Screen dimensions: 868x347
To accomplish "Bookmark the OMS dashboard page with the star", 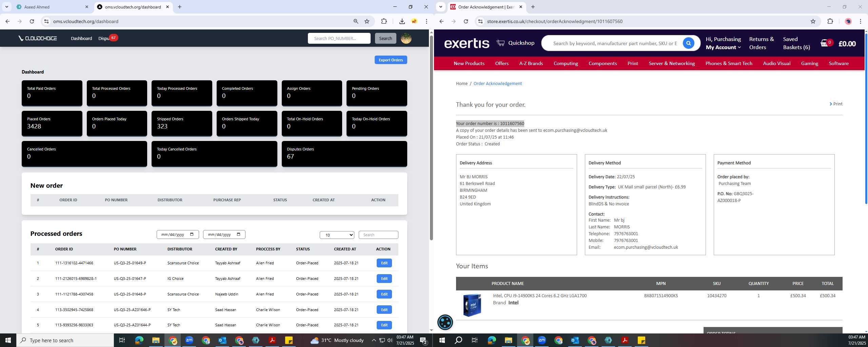I will point(367,21).
